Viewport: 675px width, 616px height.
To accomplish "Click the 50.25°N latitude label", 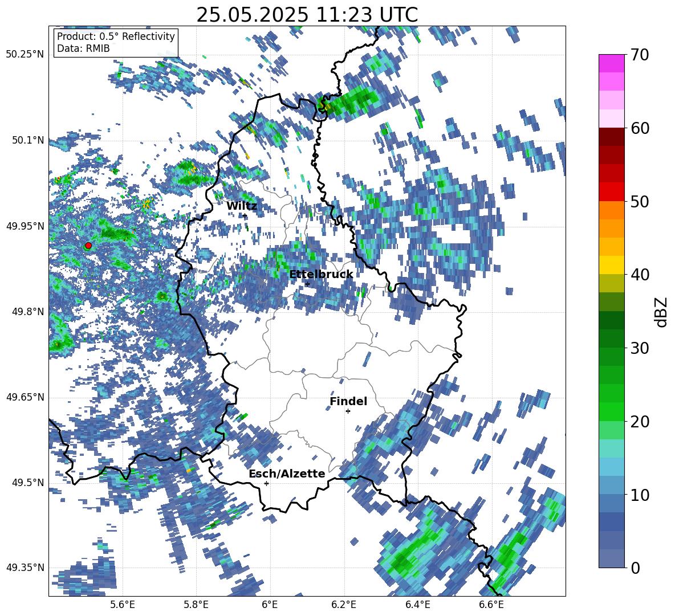I will tap(25, 55).
